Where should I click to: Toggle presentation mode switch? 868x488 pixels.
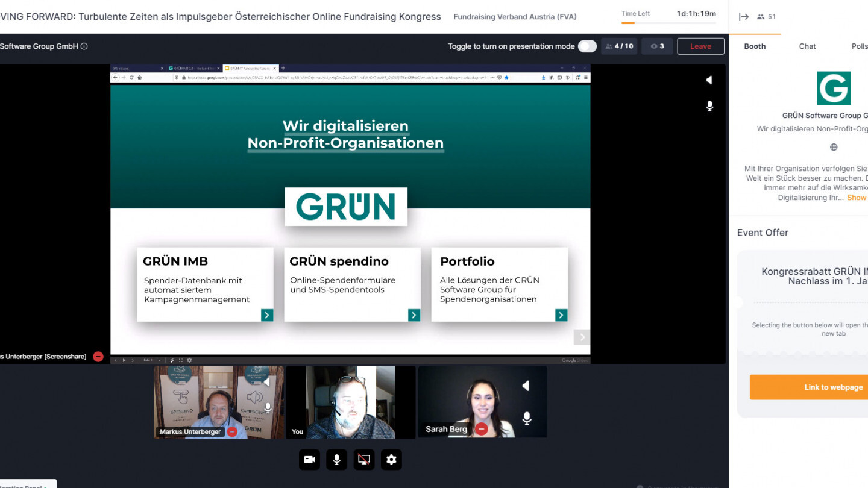click(x=587, y=46)
